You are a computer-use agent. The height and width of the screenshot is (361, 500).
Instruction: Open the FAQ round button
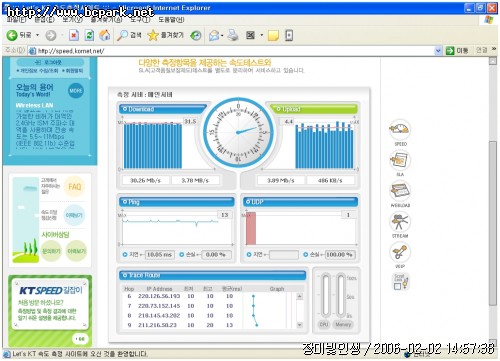[74, 187]
